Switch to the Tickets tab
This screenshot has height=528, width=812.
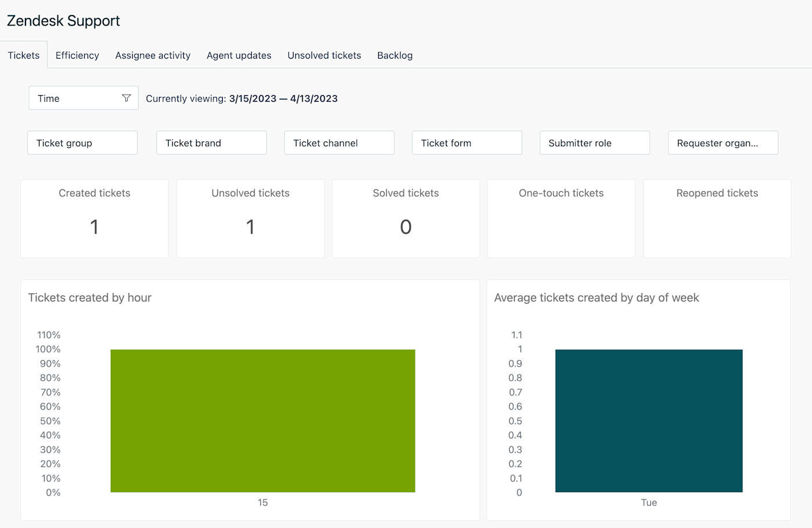tap(24, 55)
